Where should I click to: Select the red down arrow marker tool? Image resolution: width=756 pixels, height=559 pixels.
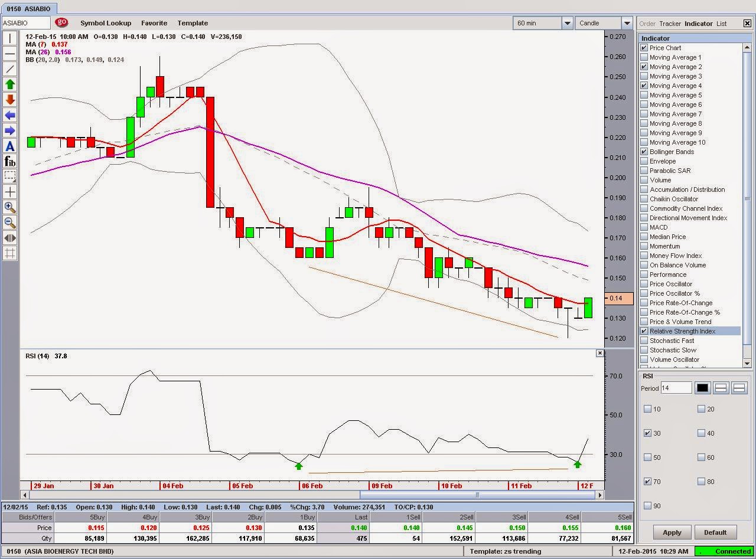(10, 100)
